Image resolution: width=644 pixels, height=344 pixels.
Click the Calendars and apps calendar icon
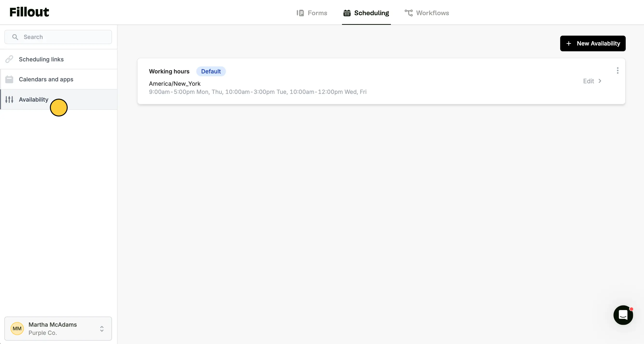(x=9, y=79)
